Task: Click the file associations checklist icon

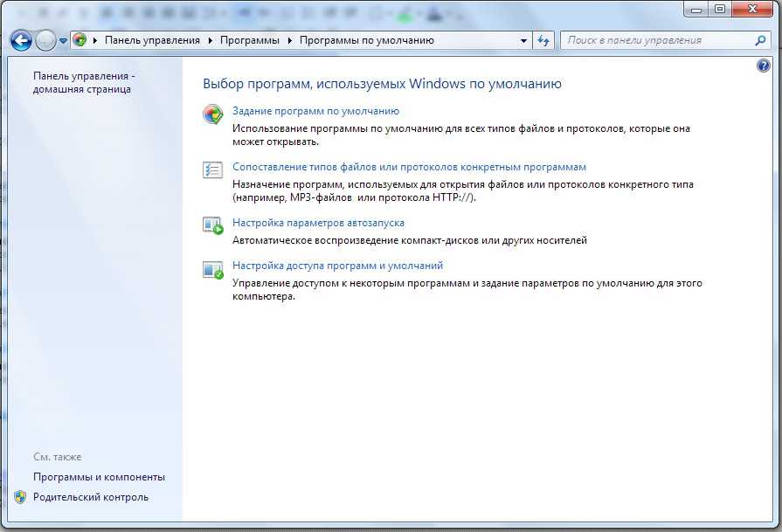Action: pyautogui.click(x=212, y=170)
